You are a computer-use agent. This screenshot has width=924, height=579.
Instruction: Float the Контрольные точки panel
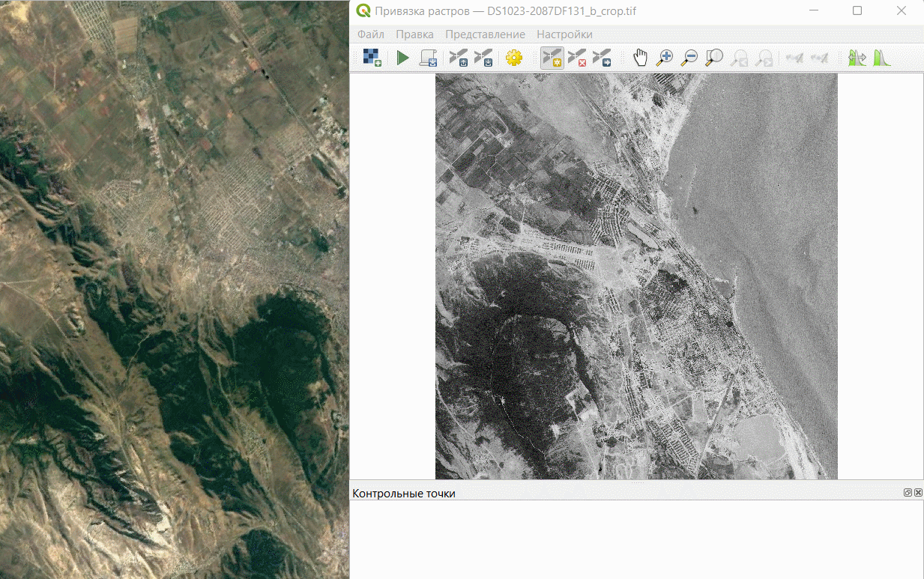[x=908, y=493]
